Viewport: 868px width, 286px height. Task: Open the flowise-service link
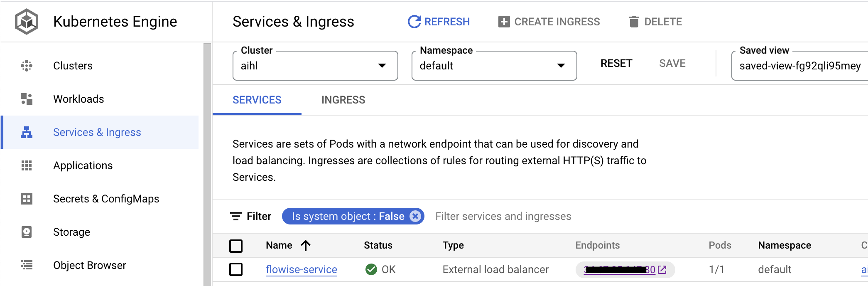pyautogui.click(x=302, y=270)
